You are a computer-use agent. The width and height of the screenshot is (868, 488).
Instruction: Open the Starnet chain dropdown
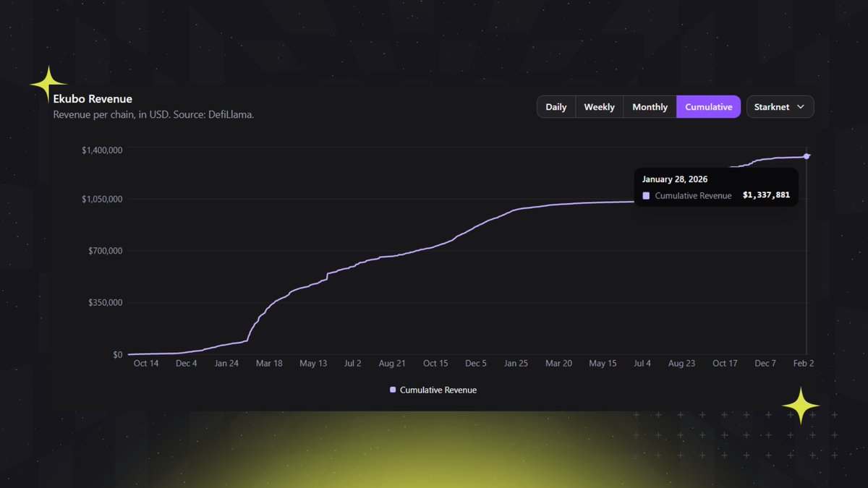click(780, 107)
